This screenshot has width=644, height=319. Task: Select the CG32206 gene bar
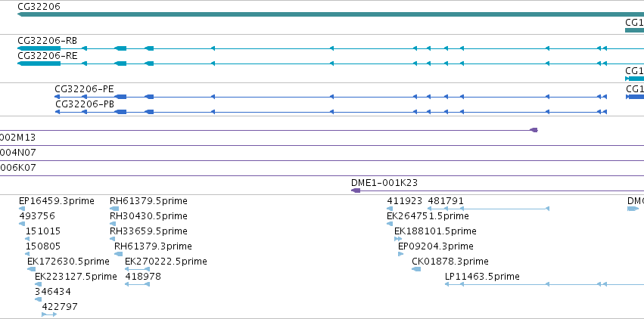[331, 14]
